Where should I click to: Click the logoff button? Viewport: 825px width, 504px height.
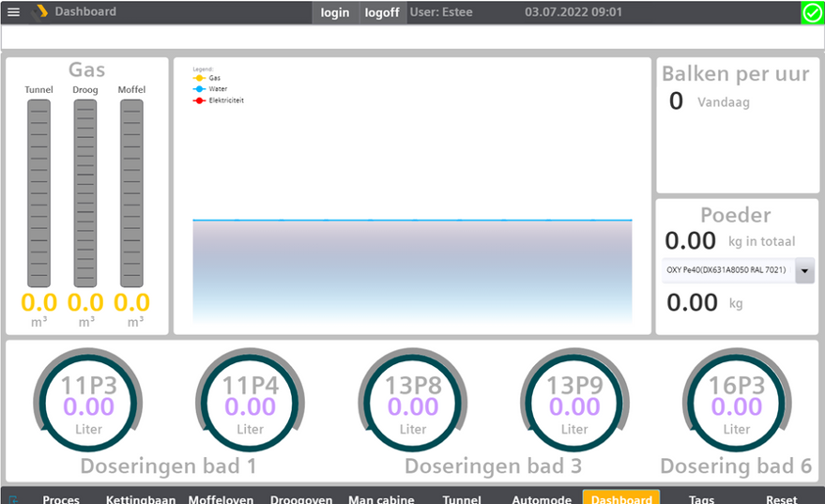pyautogui.click(x=382, y=12)
